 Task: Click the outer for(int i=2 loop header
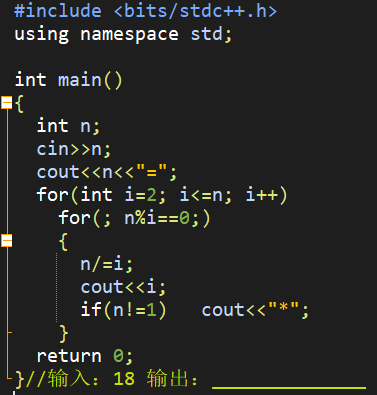[162, 195]
